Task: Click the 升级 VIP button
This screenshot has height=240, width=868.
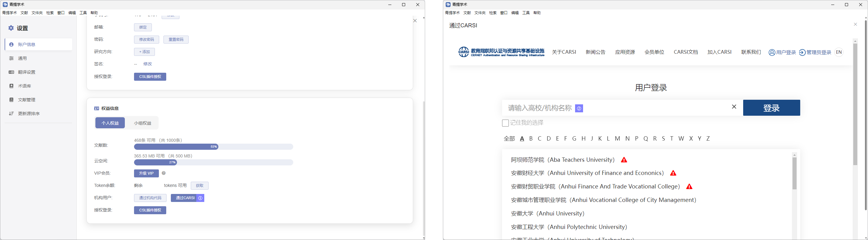Action: point(146,173)
